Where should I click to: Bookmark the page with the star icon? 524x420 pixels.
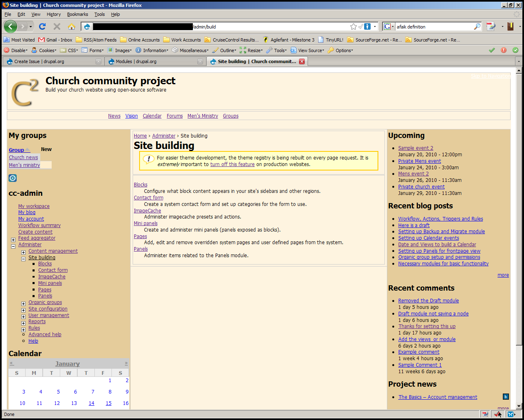click(353, 27)
